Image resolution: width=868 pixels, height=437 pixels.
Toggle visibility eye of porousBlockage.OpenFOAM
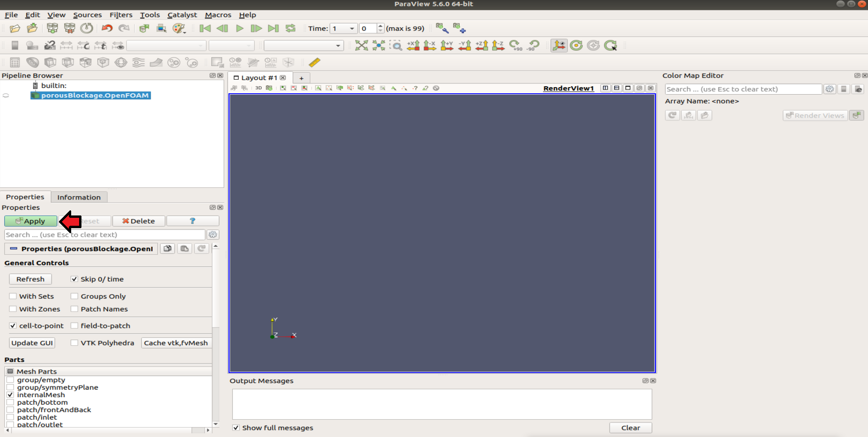(6, 96)
